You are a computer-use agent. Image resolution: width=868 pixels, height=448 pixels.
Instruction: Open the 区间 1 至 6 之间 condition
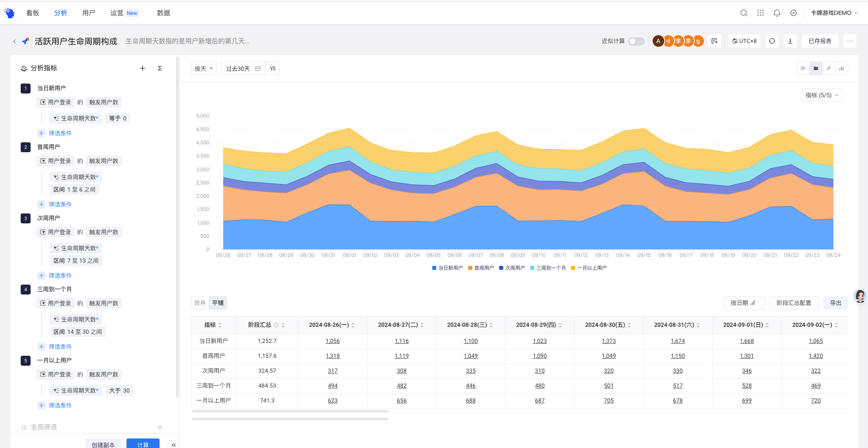tap(74, 189)
